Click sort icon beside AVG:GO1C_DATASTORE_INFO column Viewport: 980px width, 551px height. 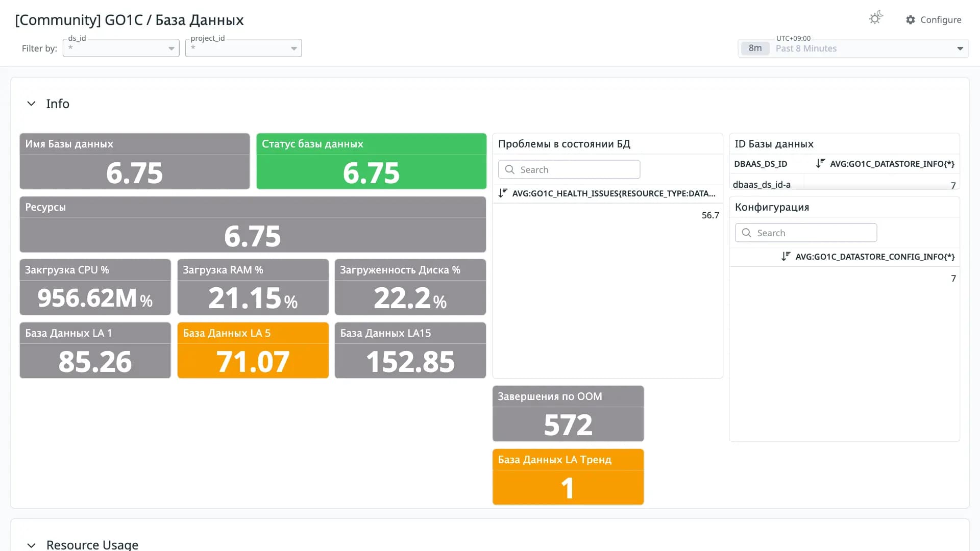click(x=820, y=164)
